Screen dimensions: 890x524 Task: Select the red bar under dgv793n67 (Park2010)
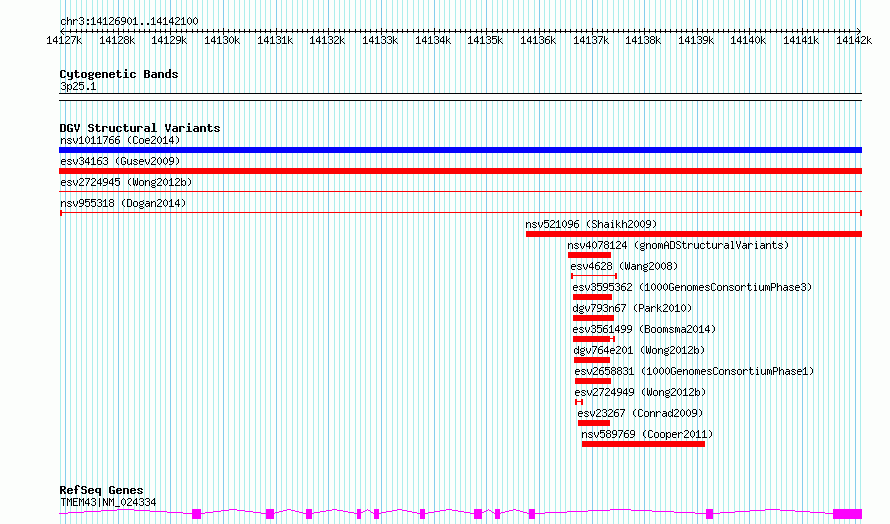pos(593,318)
